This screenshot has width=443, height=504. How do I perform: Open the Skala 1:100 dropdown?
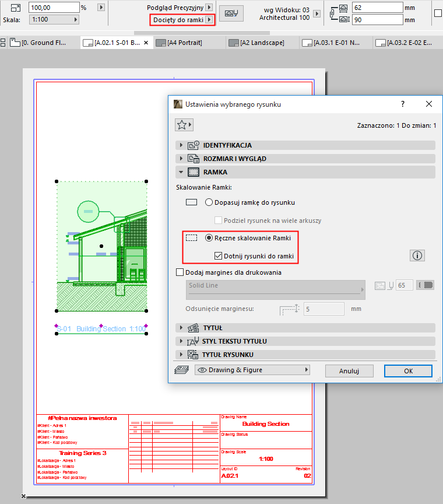pos(54,20)
